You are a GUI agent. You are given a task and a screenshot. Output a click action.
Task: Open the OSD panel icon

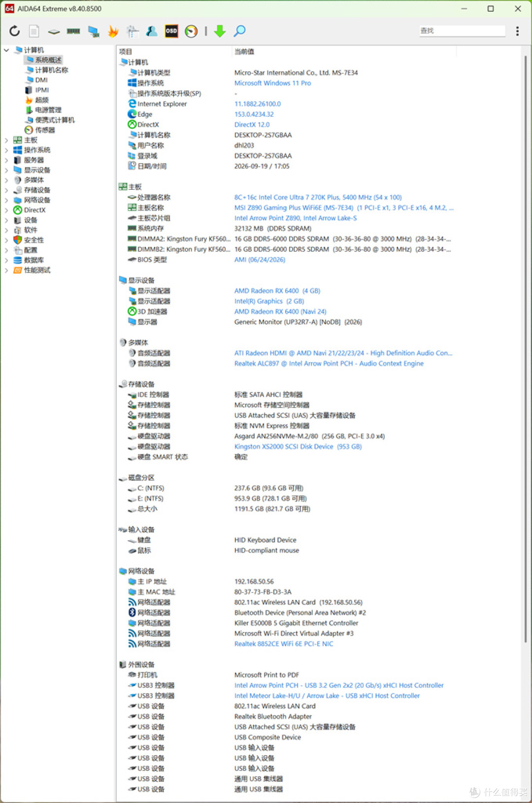(171, 31)
